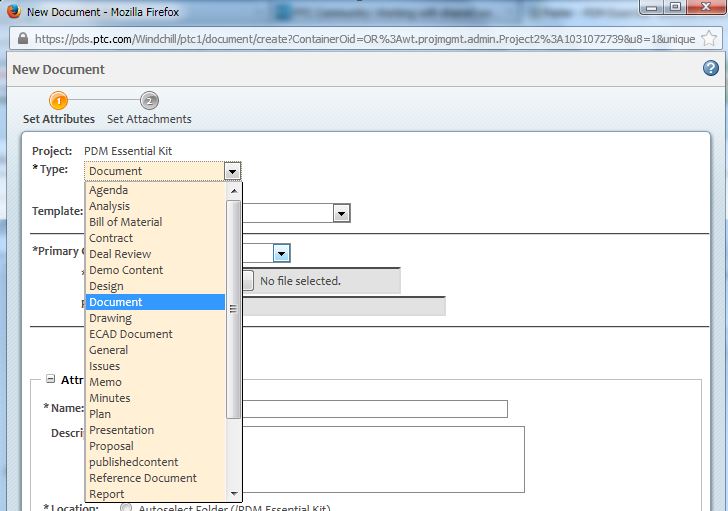Image resolution: width=728 pixels, height=511 pixels.
Task: Maximize the Firefox window
Action: (675, 6)
